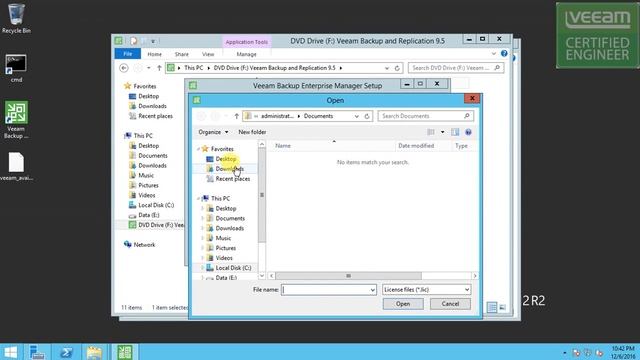Open PowerShell from taskbar
This screenshot has width=640, height=360.
pos(66,352)
